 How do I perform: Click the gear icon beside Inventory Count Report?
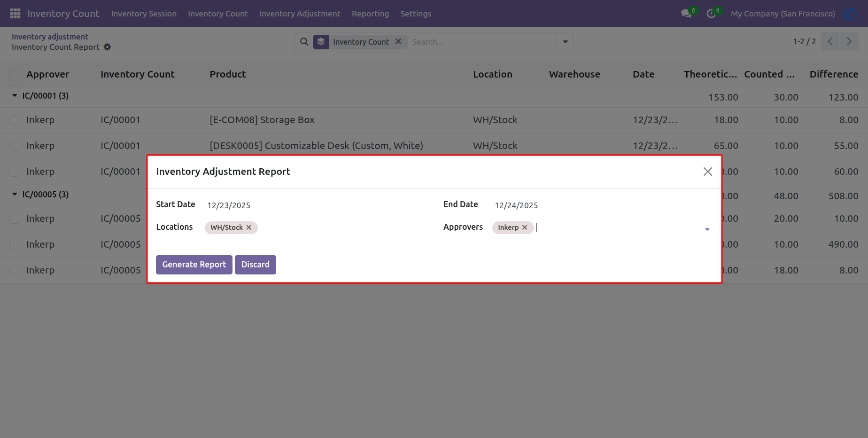[x=107, y=47]
